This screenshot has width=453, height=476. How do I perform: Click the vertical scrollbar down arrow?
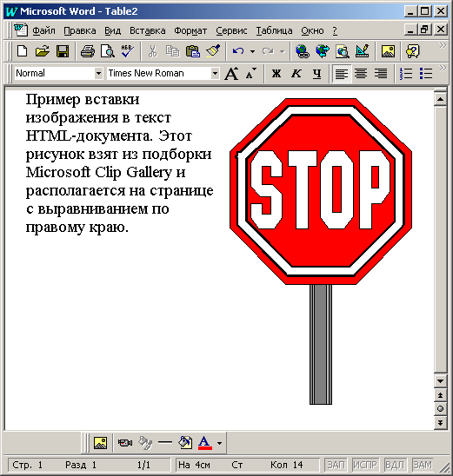tap(440, 381)
